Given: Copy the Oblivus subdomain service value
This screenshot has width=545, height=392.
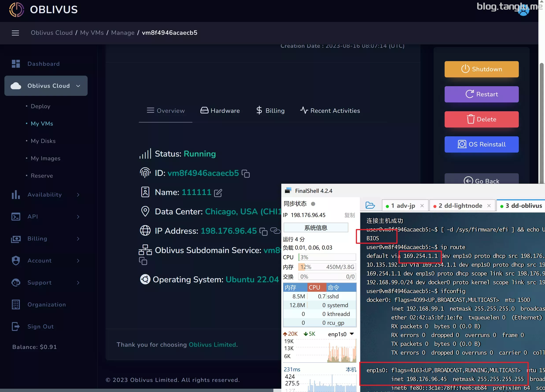Looking at the screenshot, I should click(143, 261).
